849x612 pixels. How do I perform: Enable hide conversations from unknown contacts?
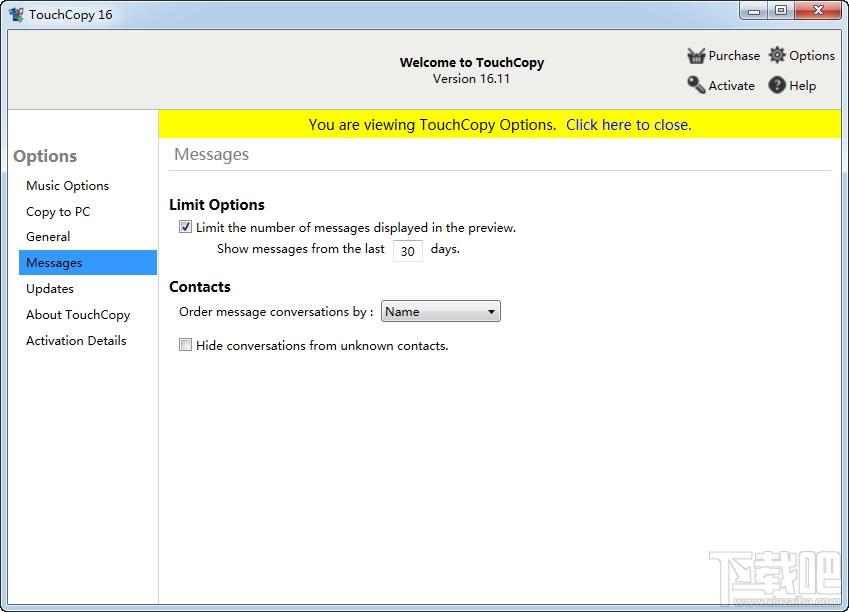185,345
